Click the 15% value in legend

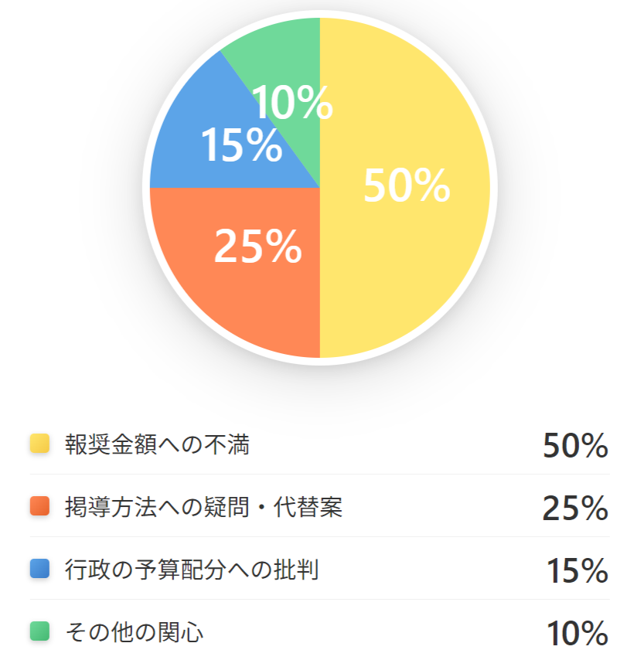tap(577, 570)
